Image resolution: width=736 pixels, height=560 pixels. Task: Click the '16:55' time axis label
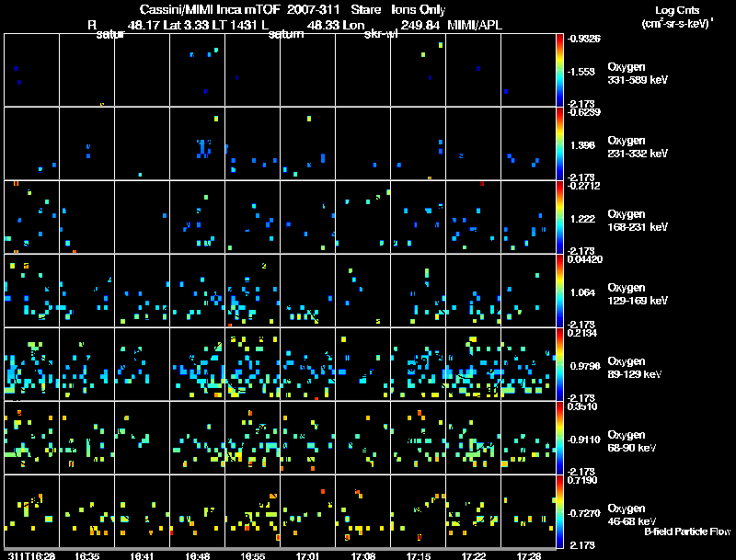click(x=252, y=555)
